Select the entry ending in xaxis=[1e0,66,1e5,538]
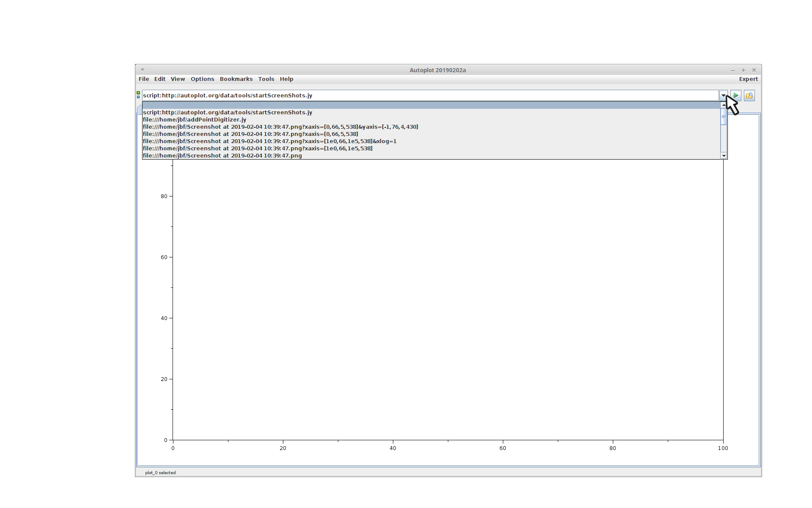Image resolution: width=812 pixels, height=508 pixels. [x=431, y=149]
